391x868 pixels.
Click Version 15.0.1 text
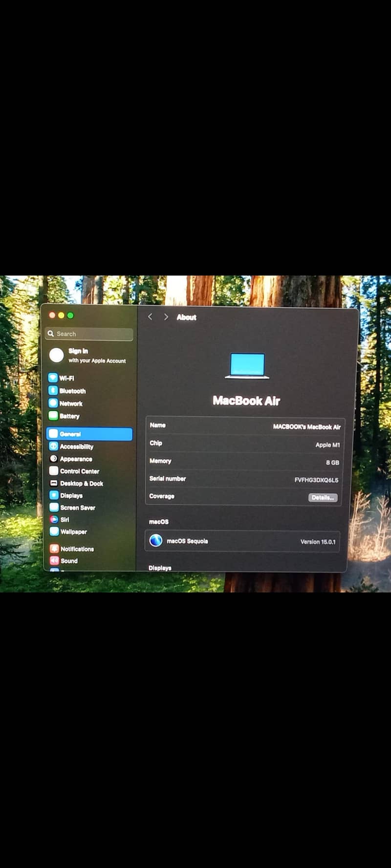[x=318, y=542]
